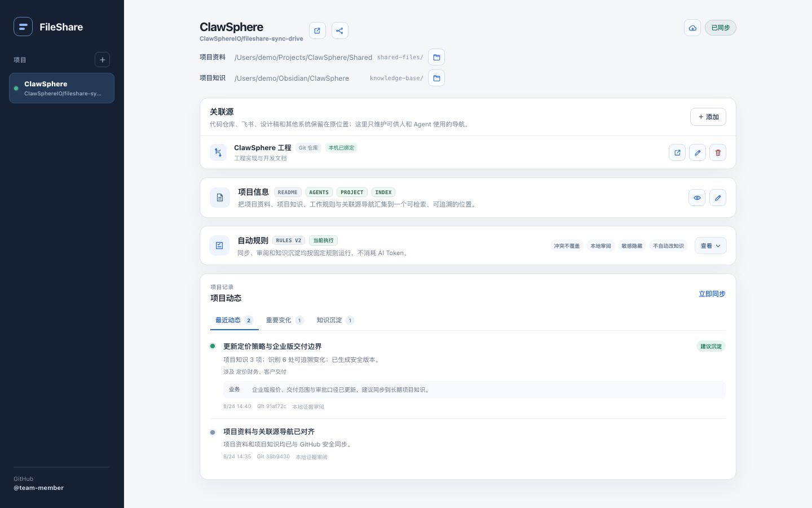
Task: Click the document icon in 项目信息 card
Action: (220, 198)
